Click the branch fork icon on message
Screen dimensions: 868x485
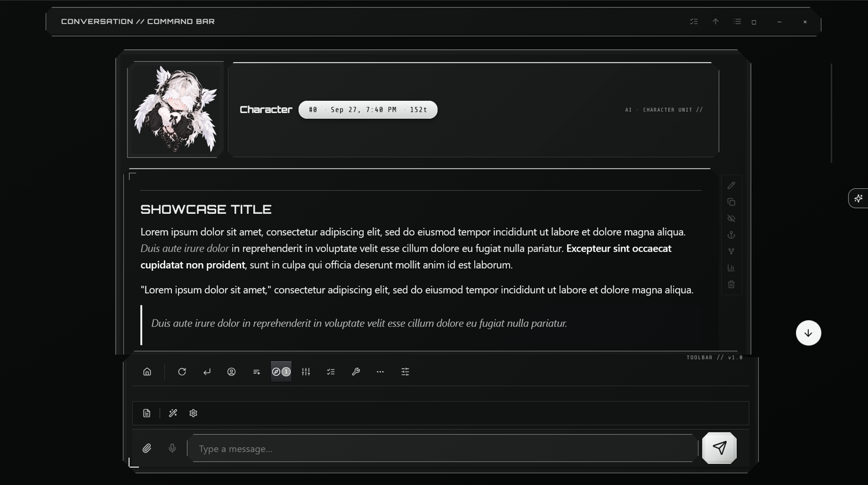pyautogui.click(x=731, y=251)
